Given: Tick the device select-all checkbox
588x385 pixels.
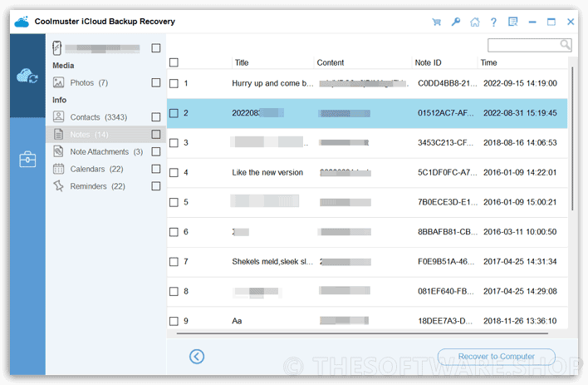Looking at the screenshot, I should tap(156, 48).
